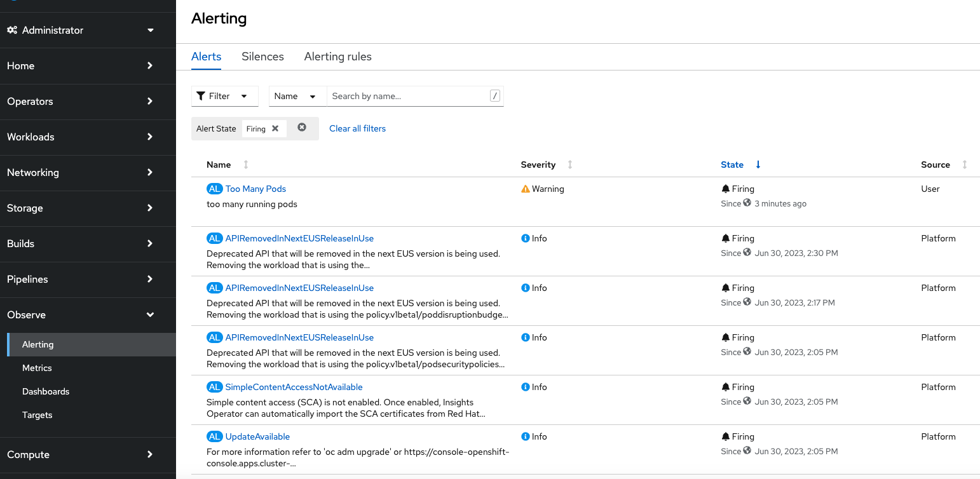Viewport: 980px width, 479px height.
Task: Click the funnel icon on the Filter button
Action: click(x=203, y=95)
